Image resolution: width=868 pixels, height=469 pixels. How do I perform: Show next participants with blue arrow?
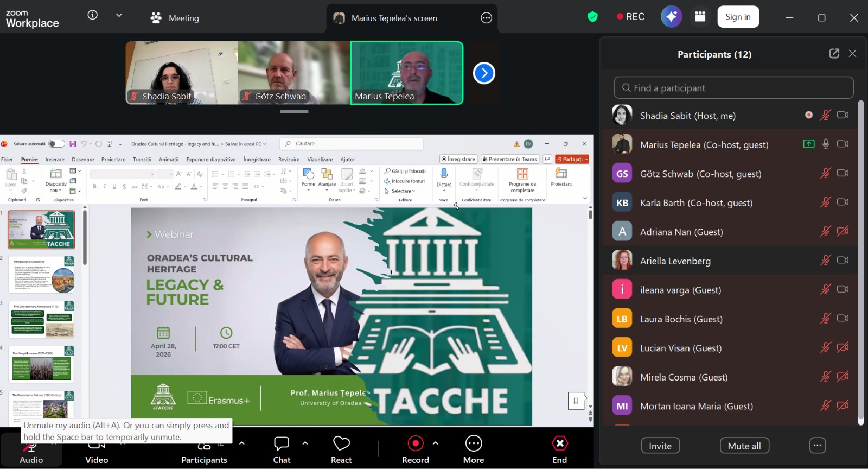484,73
